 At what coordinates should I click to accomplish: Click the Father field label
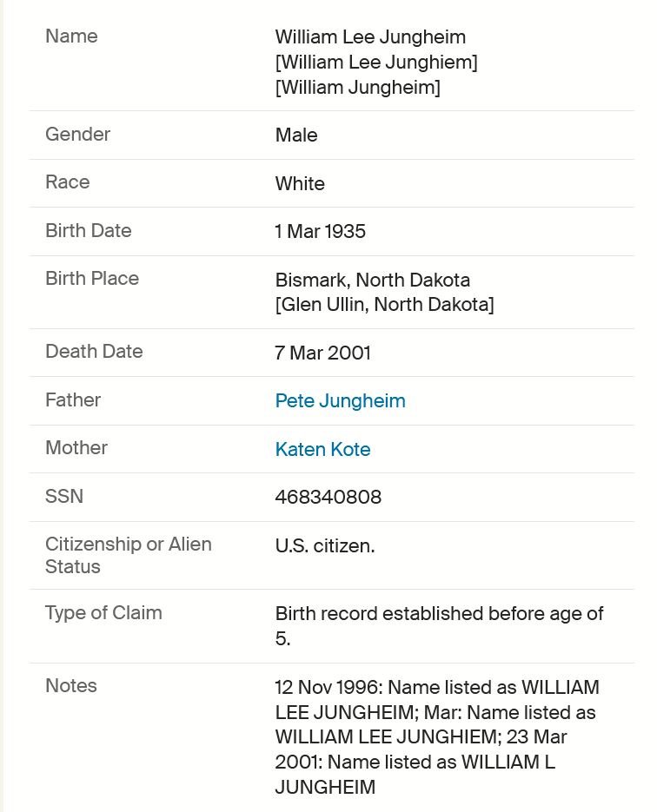(x=72, y=399)
